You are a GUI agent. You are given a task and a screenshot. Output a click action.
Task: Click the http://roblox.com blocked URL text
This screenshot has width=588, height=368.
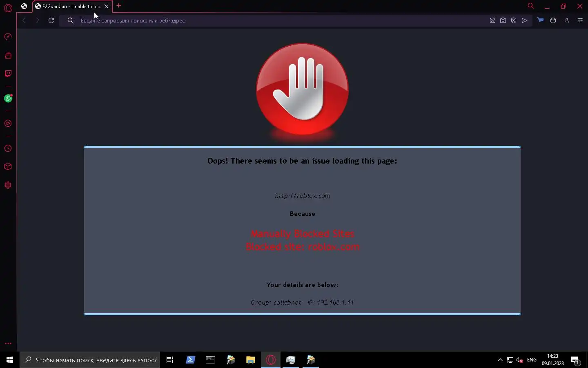tap(303, 196)
